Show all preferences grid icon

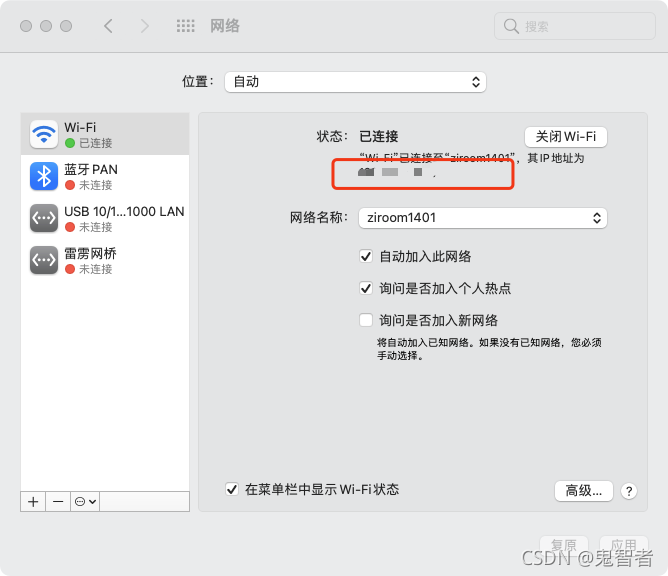pyautogui.click(x=186, y=26)
